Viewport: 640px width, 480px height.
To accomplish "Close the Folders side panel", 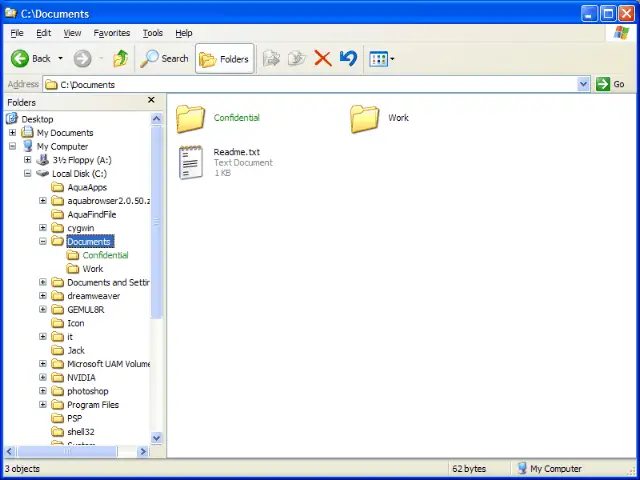I will pyautogui.click(x=152, y=100).
